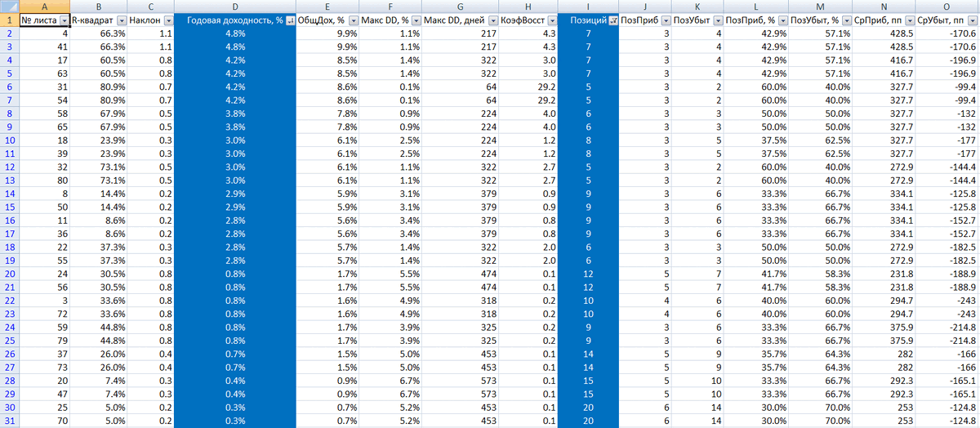Select column E by its letter header
This screenshot has width=980, height=428.
[x=329, y=6]
